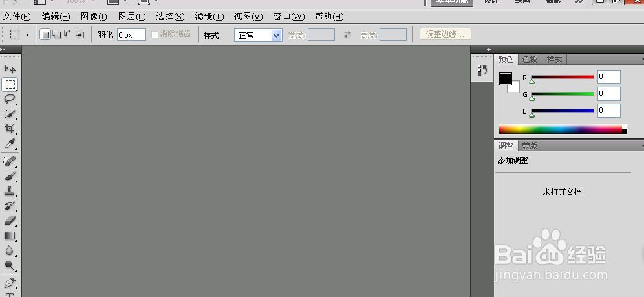644x297 pixels.
Task: Select the Blur tool
Action: (10, 250)
